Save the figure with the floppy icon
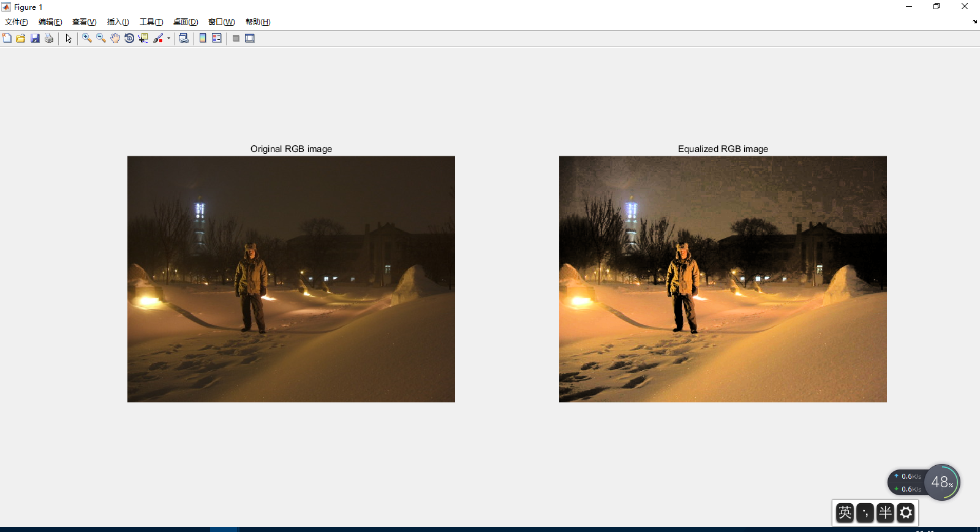 click(35, 38)
